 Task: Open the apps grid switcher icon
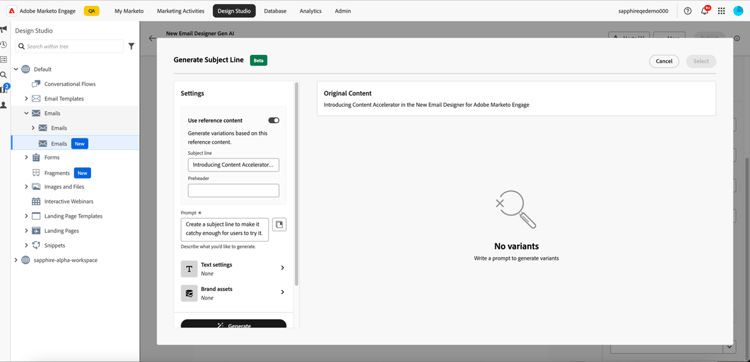tap(721, 11)
